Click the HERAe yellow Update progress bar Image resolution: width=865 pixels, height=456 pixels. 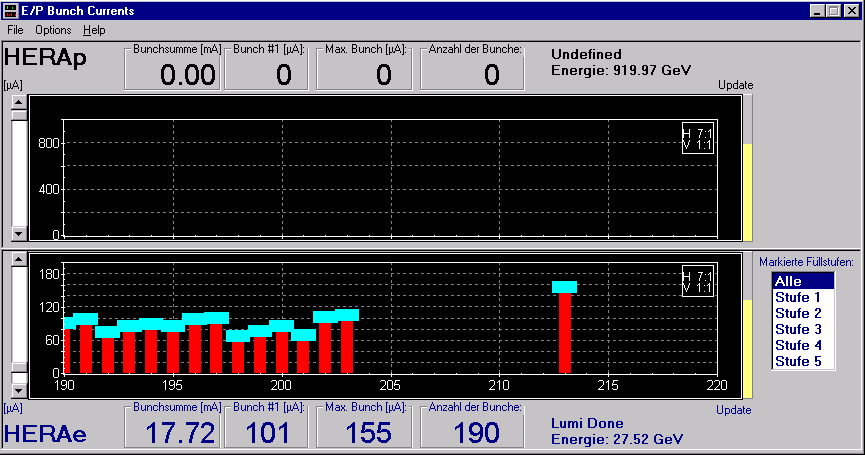pos(747,349)
